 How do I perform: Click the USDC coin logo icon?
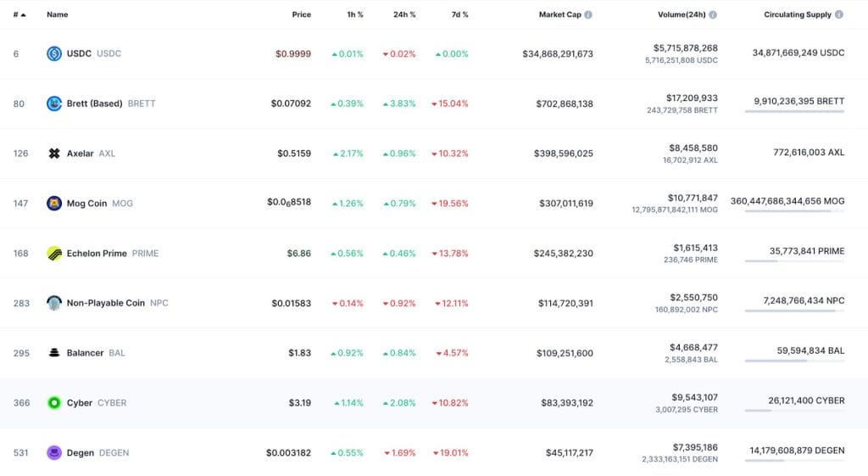point(54,53)
